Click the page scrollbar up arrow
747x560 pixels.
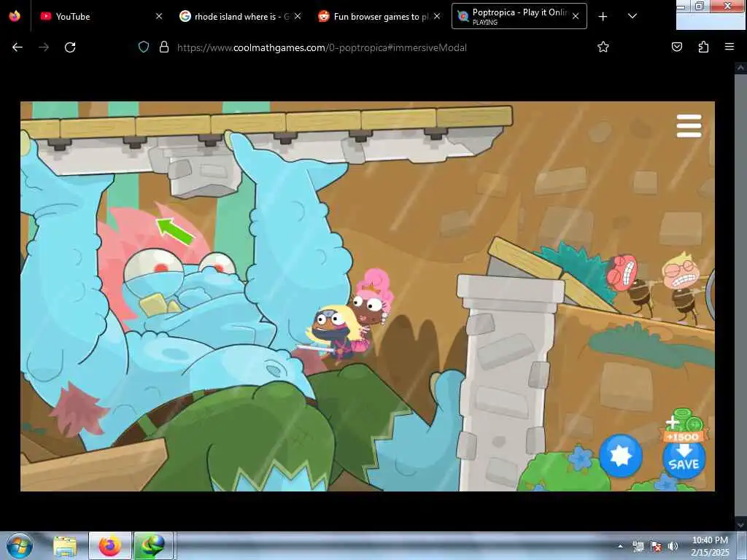coord(740,68)
